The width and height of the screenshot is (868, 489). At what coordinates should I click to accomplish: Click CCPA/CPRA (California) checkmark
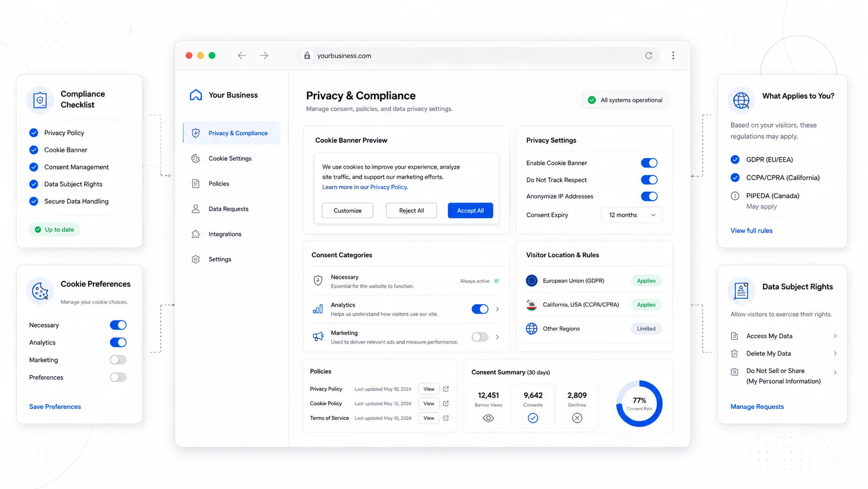click(x=735, y=178)
